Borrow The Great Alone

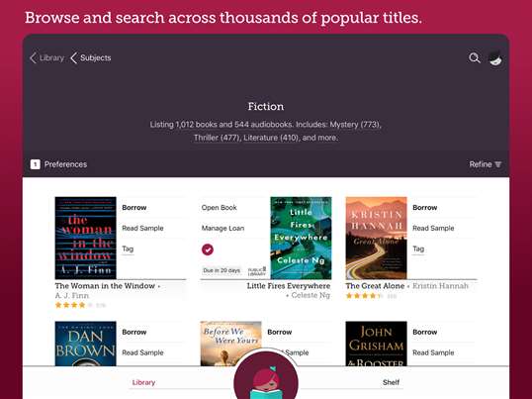(425, 208)
